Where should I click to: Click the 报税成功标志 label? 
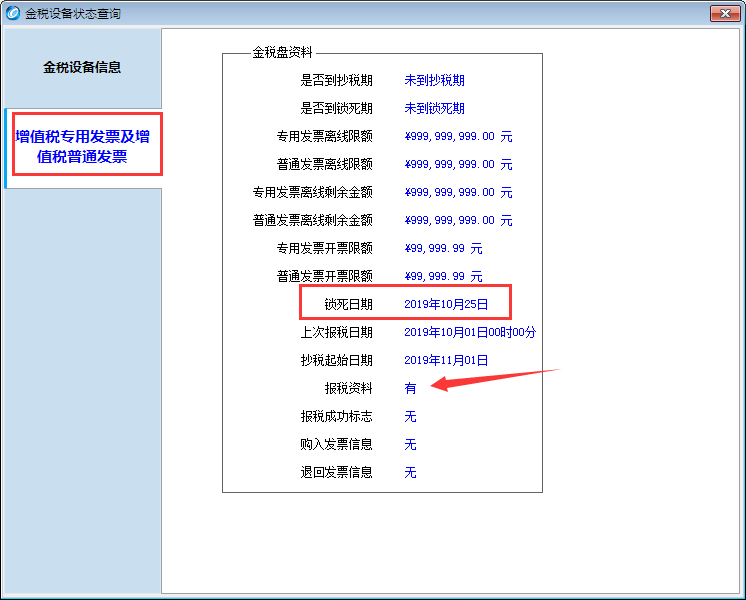336,417
